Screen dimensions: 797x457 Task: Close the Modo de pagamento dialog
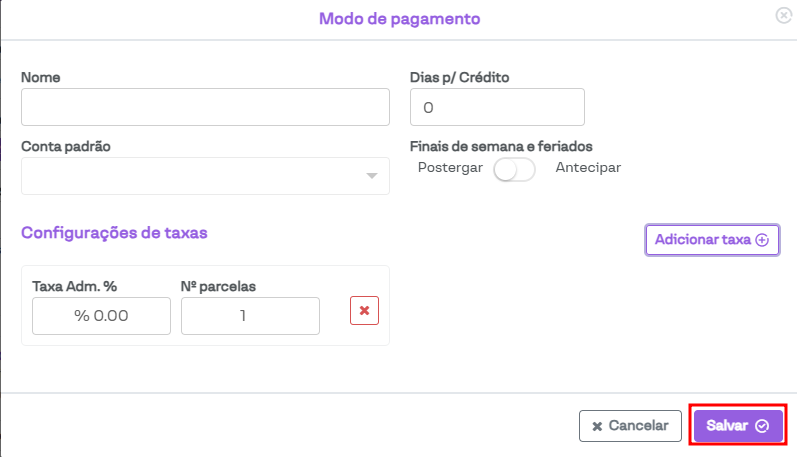coord(783,15)
